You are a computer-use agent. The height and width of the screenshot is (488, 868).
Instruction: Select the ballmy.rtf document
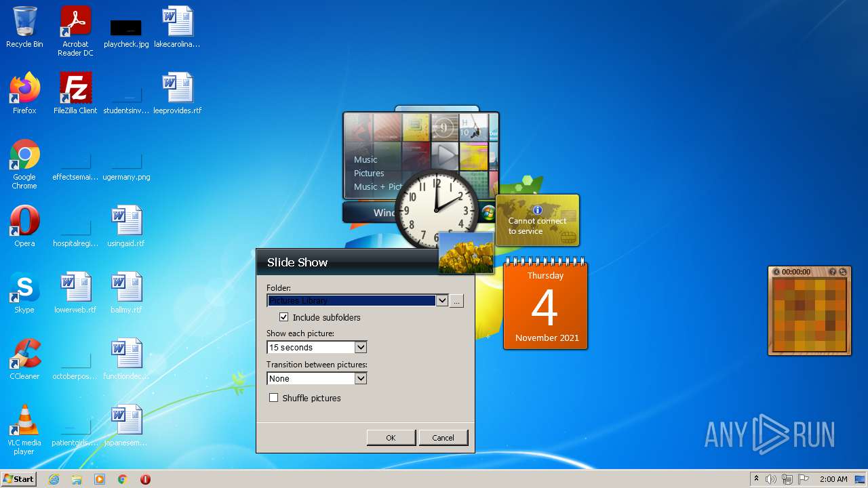[x=126, y=293]
